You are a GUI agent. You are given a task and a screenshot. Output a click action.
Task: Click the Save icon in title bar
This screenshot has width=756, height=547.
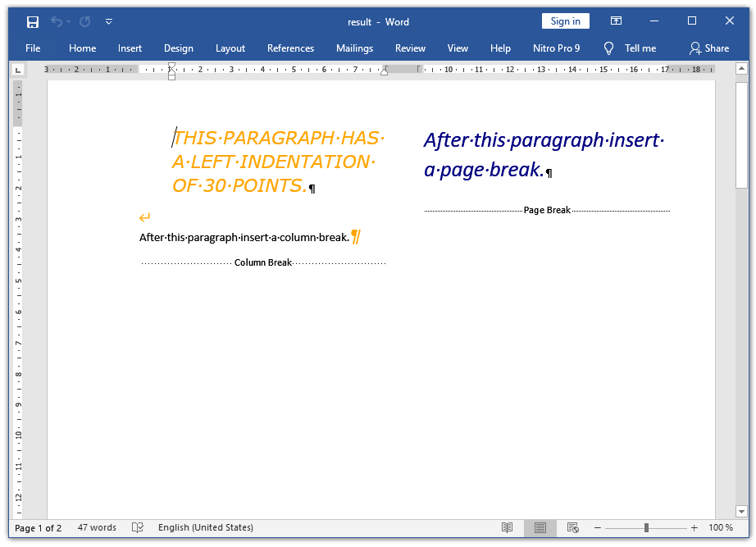pyautogui.click(x=33, y=22)
